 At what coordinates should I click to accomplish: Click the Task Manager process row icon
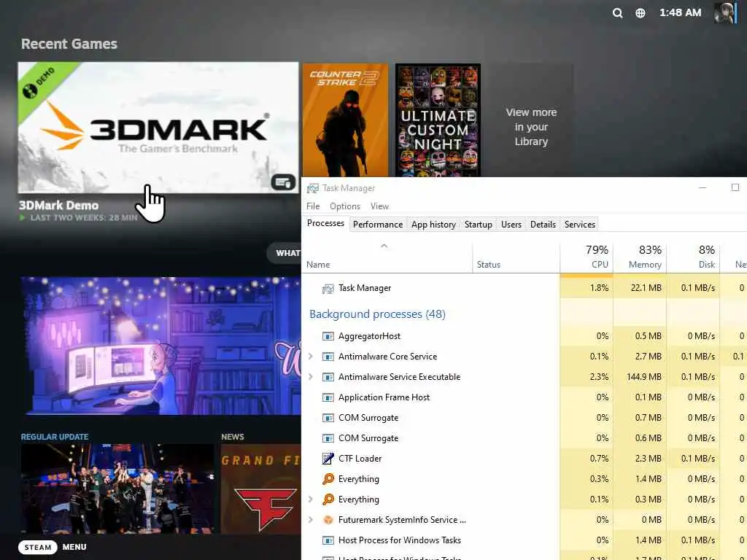tap(328, 288)
